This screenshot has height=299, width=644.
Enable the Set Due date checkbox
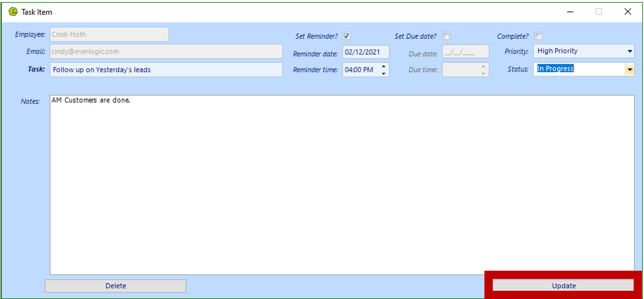click(x=446, y=36)
